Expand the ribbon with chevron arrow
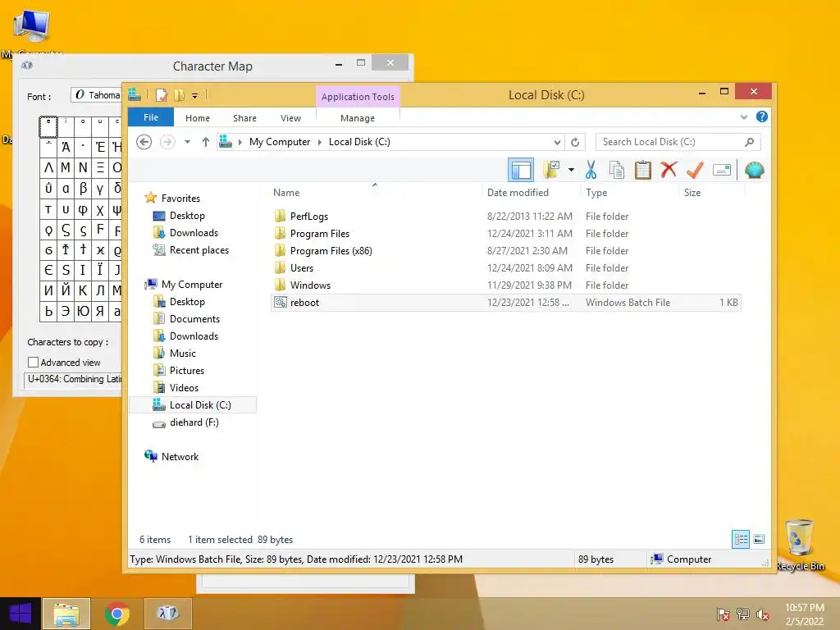Viewport: 840px width, 630px height. pos(743,116)
